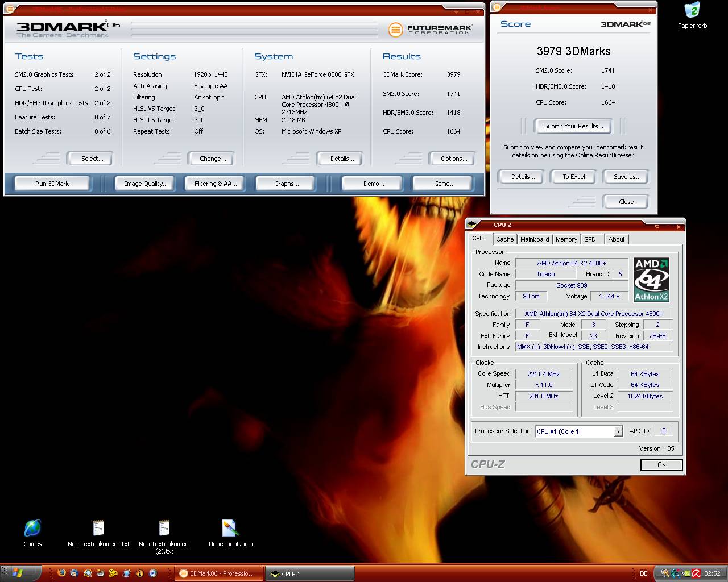Click the Windows Start button
Viewport: 728px width, 582px height.
pos(17,573)
